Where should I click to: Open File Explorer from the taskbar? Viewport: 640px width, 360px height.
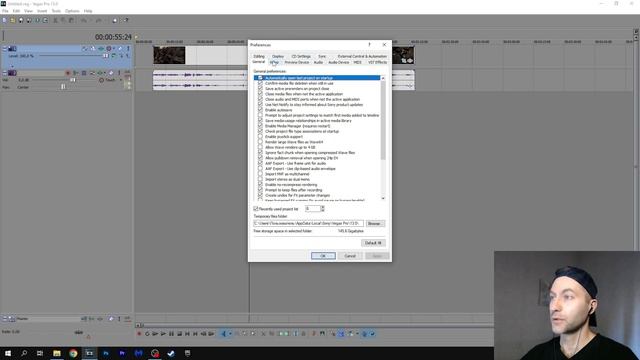57,353
